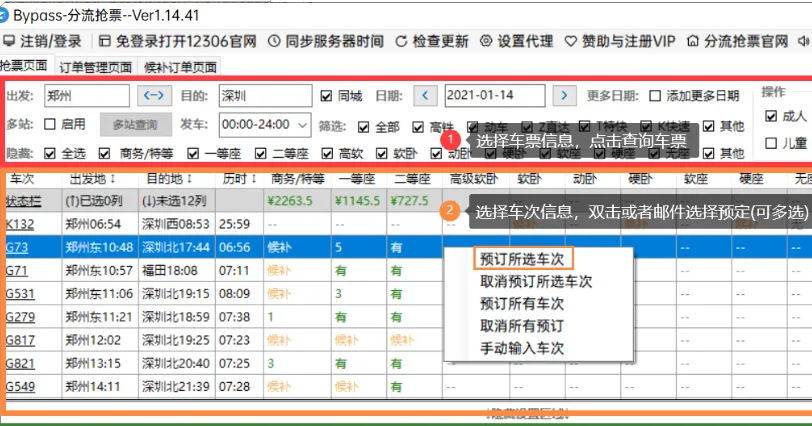Screen dimensions: 812x426
Task: Toggle the 儿童 passenger checkbox
Action: (x=771, y=143)
